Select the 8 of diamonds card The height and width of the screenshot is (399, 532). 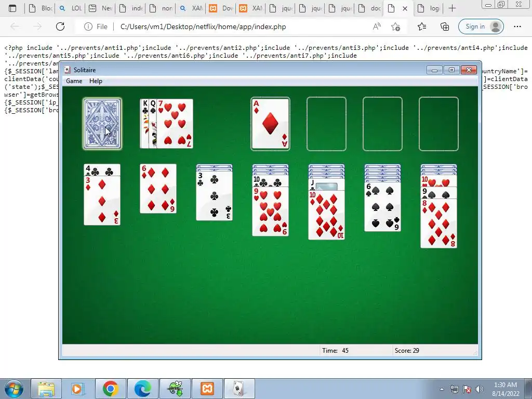click(438, 223)
